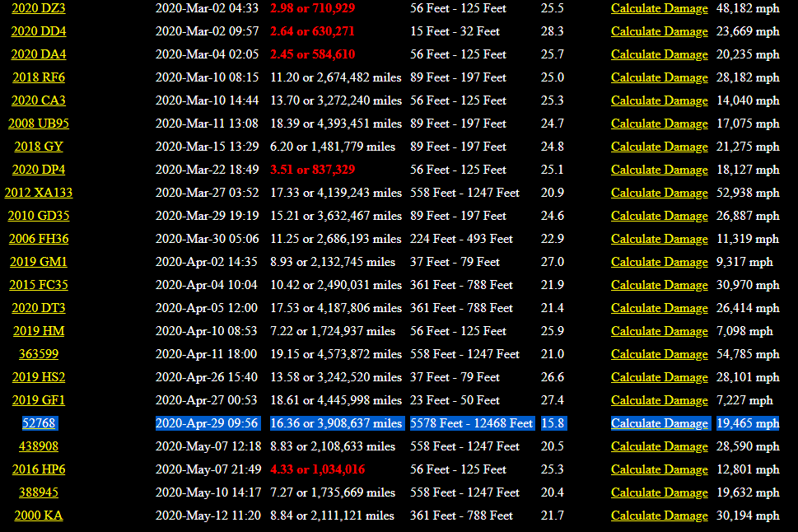Select date '2020-Apr-29 09:56' in highlighted row

(x=208, y=423)
